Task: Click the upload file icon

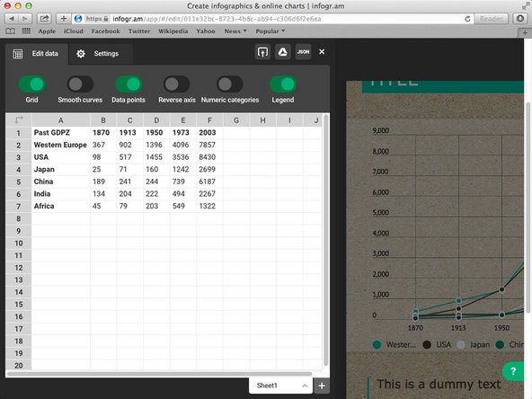Action: coord(262,52)
